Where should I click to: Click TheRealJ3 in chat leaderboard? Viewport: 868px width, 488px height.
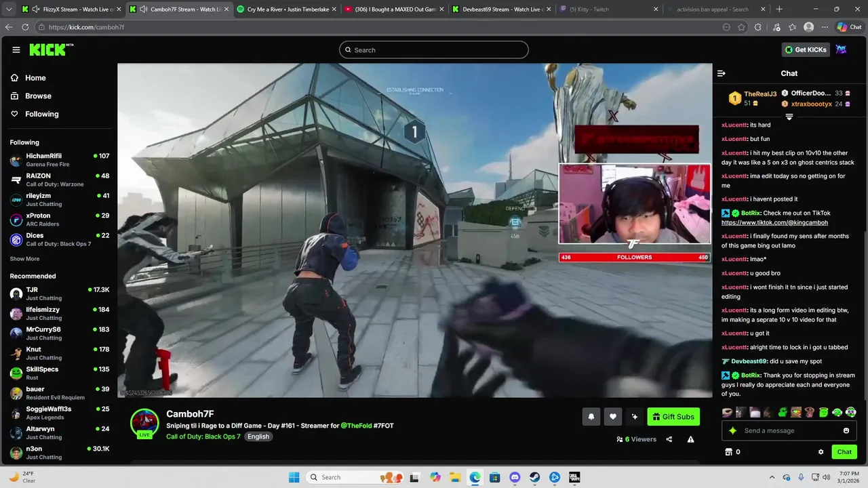tap(760, 94)
